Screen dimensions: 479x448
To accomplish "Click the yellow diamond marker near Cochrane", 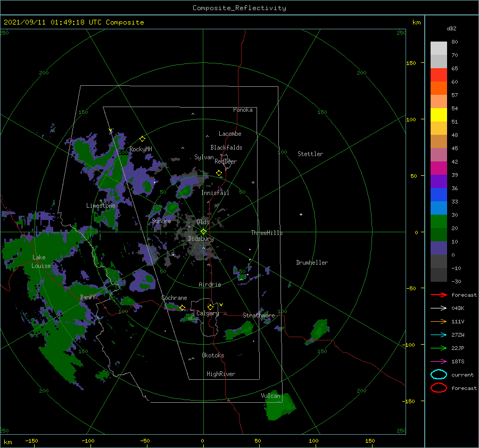I will pyautogui.click(x=182, y=307).
